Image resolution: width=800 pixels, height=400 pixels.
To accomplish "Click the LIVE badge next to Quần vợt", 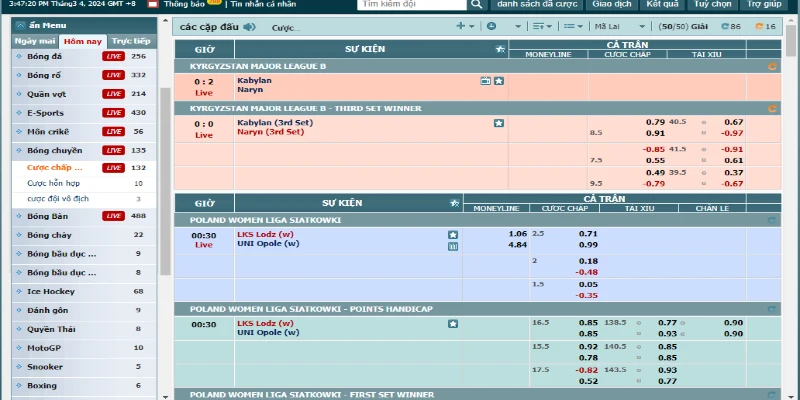I will point(113,94).
